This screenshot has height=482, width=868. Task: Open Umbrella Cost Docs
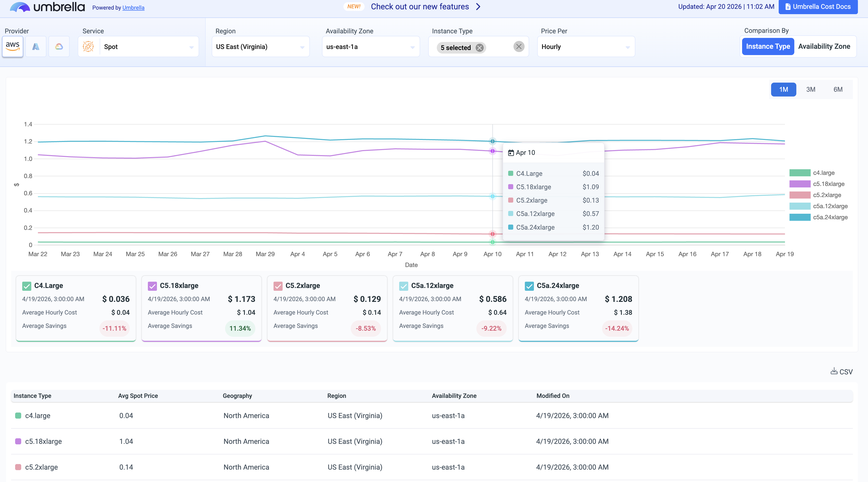click(818, 7)
